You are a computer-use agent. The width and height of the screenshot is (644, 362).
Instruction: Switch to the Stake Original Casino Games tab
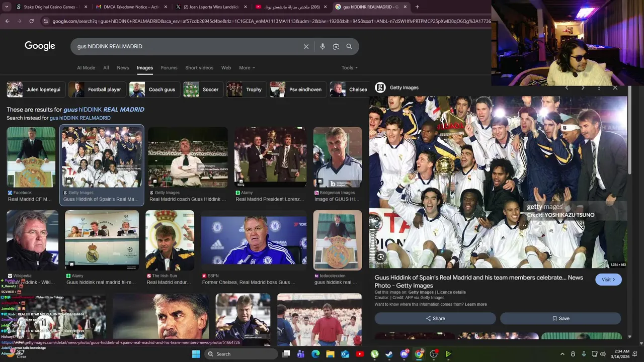point(52,7)
